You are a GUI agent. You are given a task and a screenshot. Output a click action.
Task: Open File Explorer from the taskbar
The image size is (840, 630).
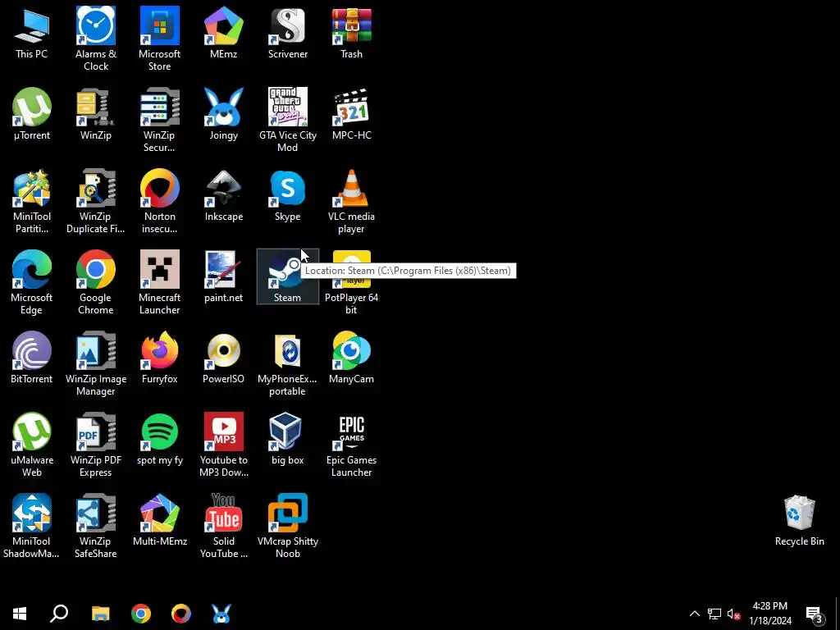click(x=100, y=614)
